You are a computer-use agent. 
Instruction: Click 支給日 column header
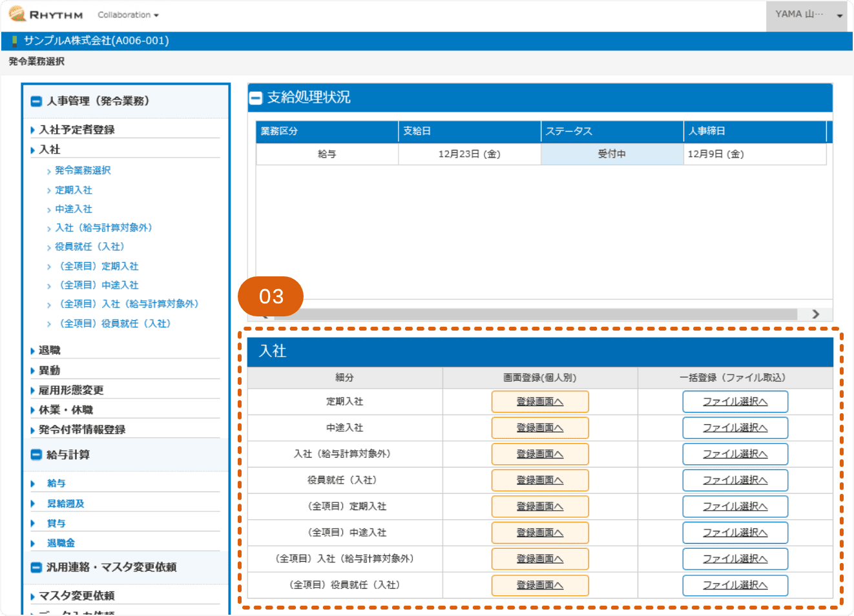[x=470, y=132]
